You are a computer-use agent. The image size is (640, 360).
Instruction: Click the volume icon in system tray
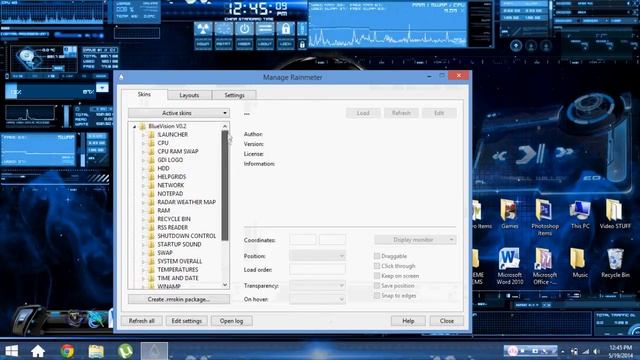pyautogui.click(x=596, y=351)
